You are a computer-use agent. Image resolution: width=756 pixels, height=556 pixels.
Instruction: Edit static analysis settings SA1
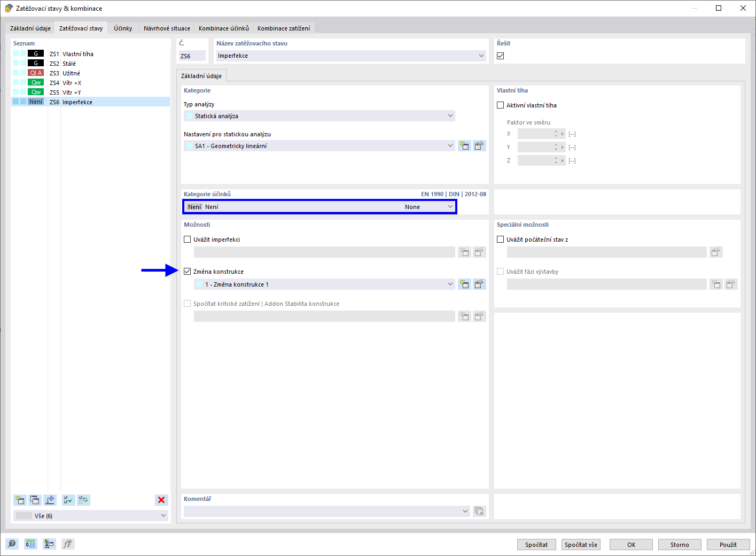pos(479,145)
